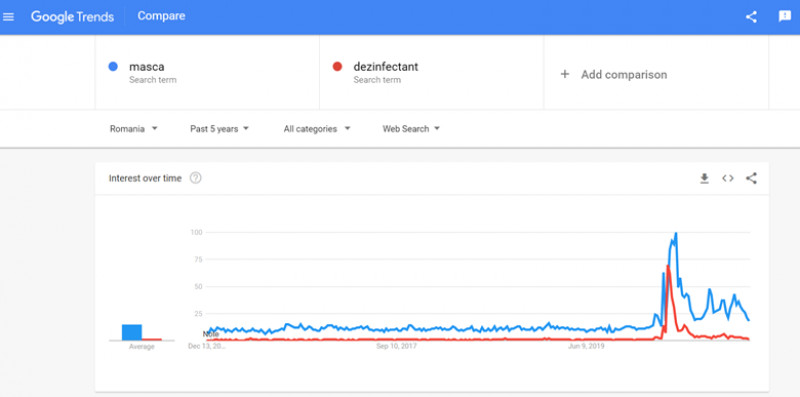Open the Web Search type dropdown
This screenshot has width=800, height=397.
[x=411, y=129]
